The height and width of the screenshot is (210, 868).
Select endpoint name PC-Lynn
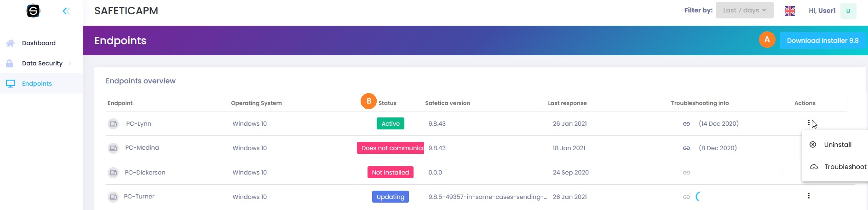pos(138,123)
